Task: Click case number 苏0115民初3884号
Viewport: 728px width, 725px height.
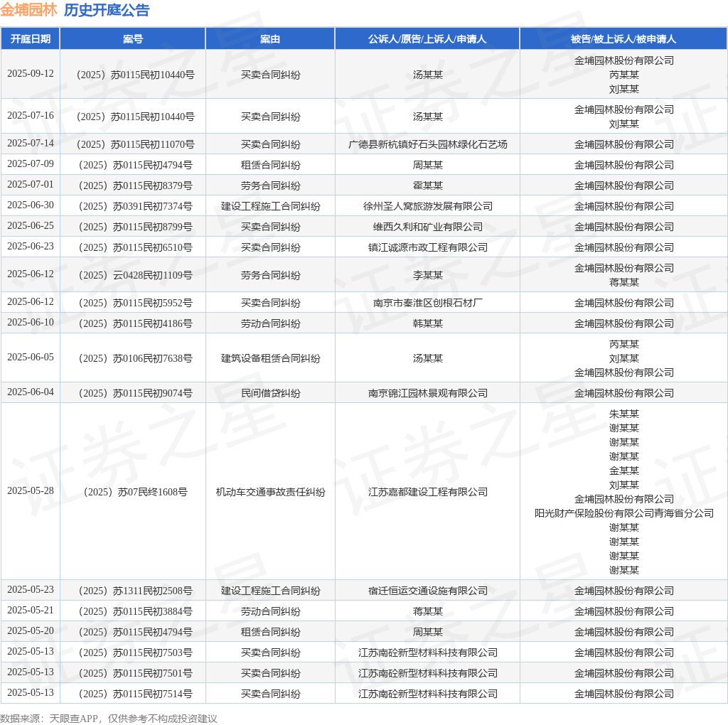Action: (135, 611)
